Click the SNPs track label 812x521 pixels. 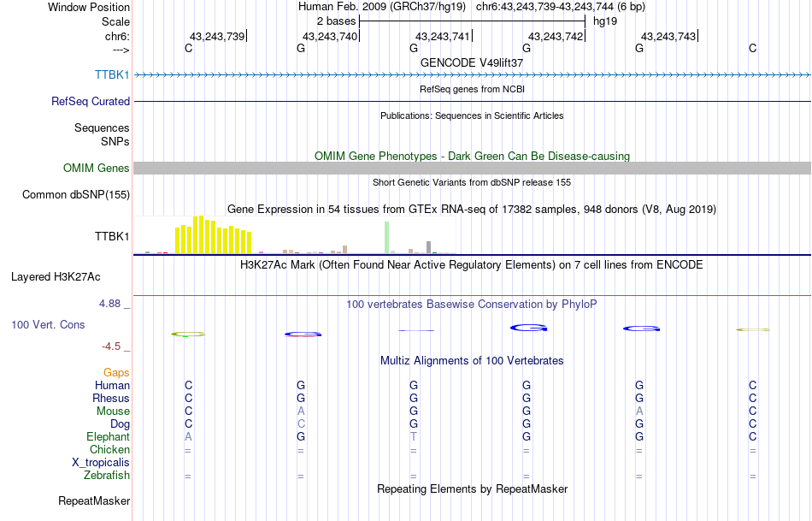tap(115, 141)
